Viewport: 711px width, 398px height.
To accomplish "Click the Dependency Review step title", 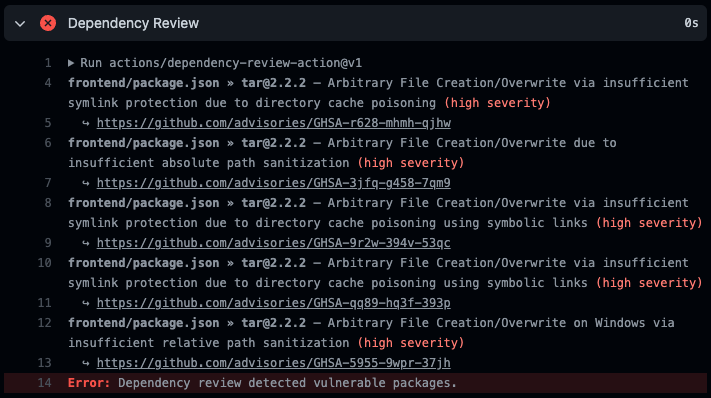I will point(133,23).
